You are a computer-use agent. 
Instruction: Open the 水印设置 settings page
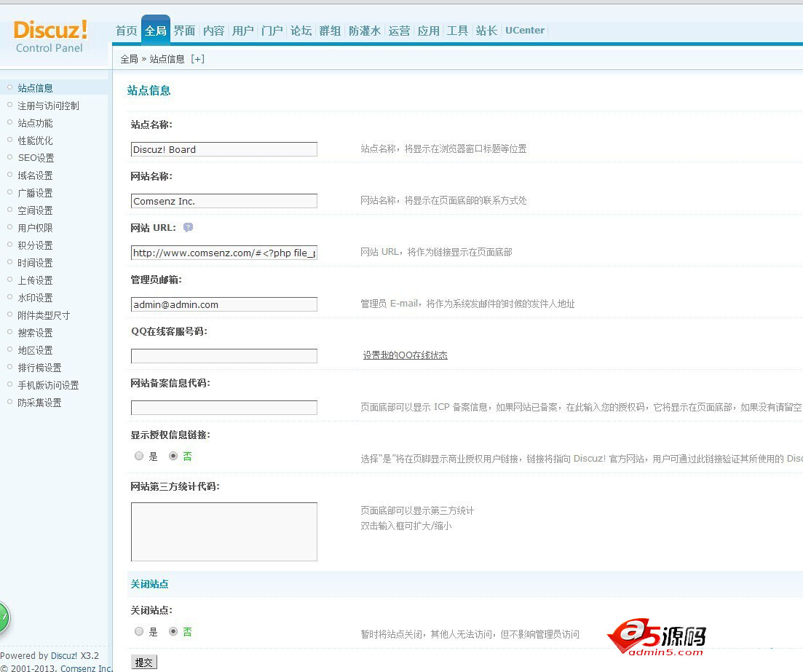pos(34,298)
